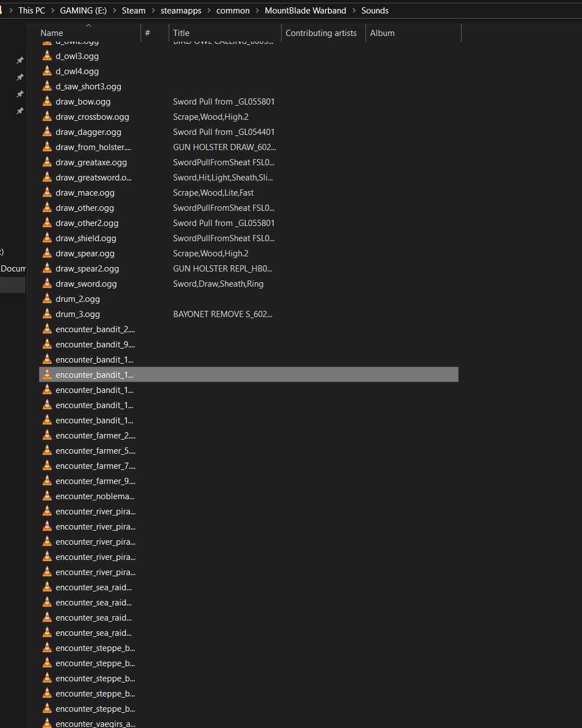Expand the chevron before Sounds breadcrumb

point(354,11)
